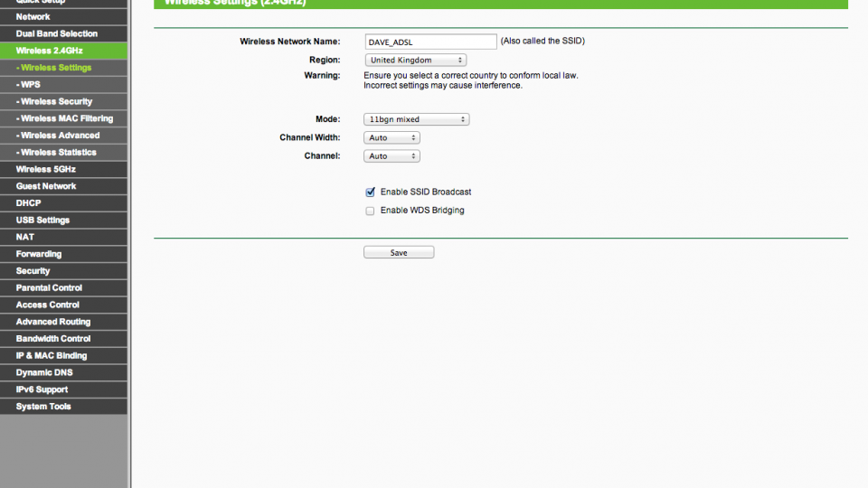Click the Save button
868x488 pixels.
399,252
